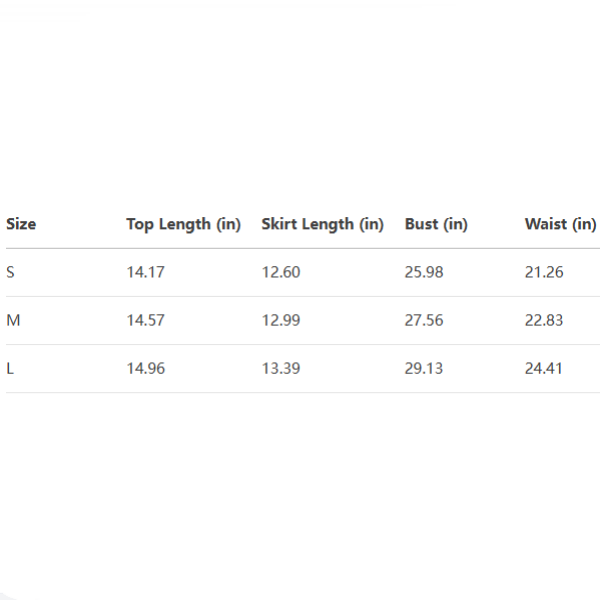
Task: Click the 12.60 skirt length value
Action: tap(281, 272)
